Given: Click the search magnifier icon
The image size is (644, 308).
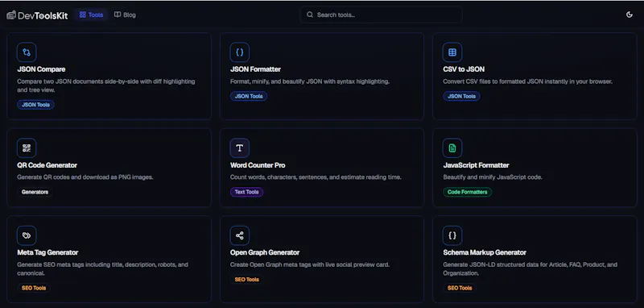Looking at the screenshot, I should pos(310,15).
